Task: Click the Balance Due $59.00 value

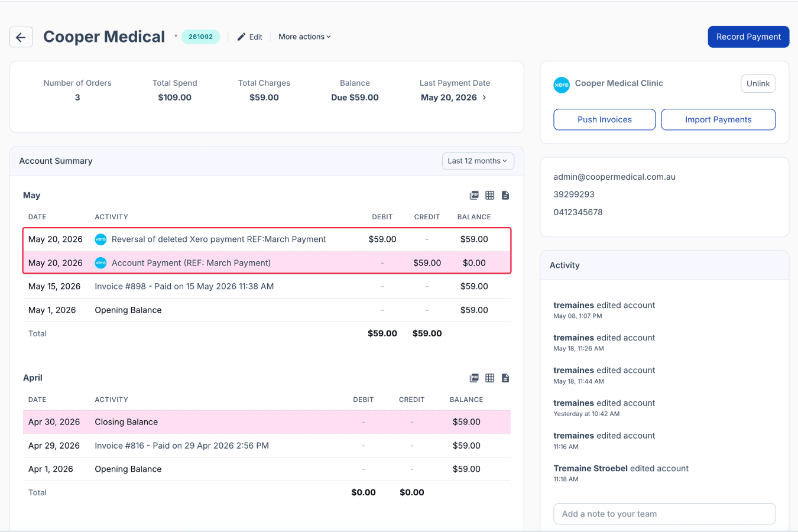Action: pyautogui.click(x=355, y=98)
